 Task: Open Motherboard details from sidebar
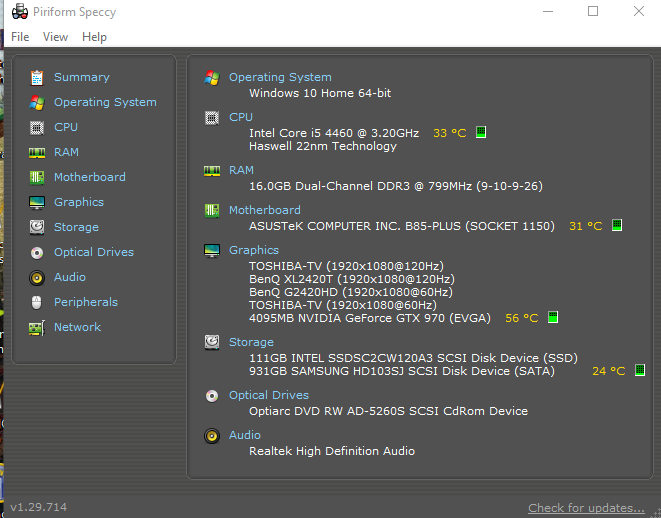(x=89, y=177)
